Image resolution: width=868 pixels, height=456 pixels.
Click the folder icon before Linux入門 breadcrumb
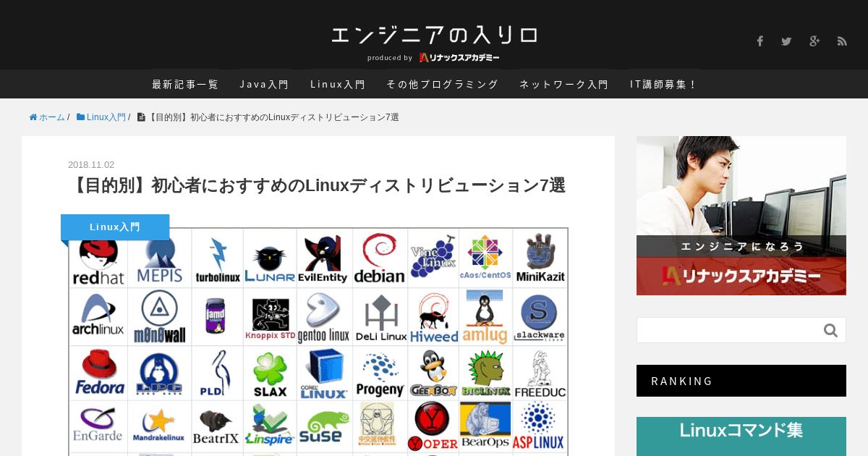[80, 117]
